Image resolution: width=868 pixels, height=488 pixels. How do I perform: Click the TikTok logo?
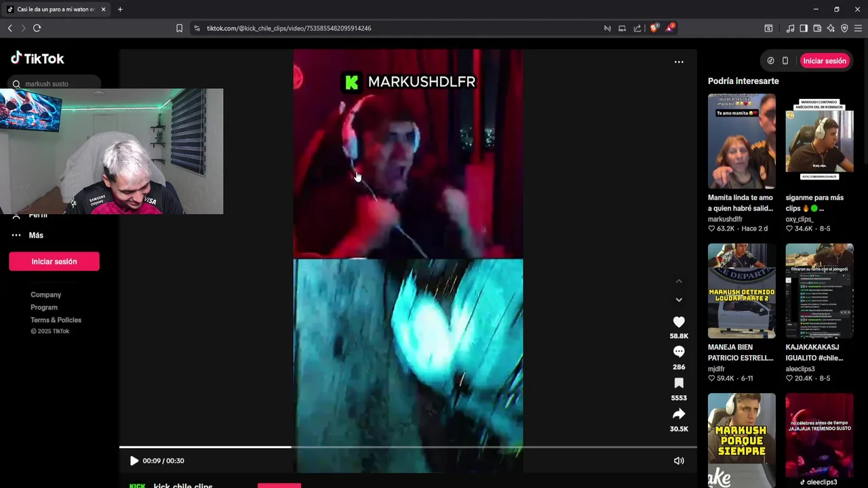37,58
